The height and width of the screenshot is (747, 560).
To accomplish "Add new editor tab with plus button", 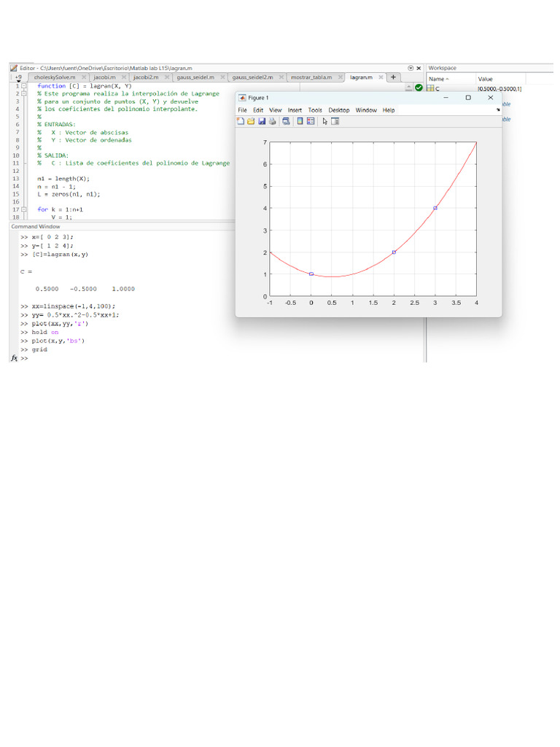I will pyautogui.click(x=393, y=77).
